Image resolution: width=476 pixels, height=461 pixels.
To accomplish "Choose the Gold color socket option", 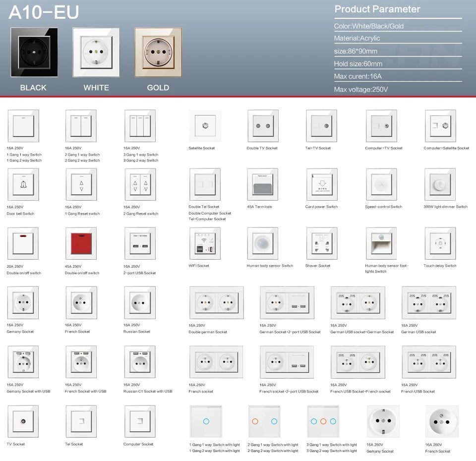I will [x=158, y=52].
